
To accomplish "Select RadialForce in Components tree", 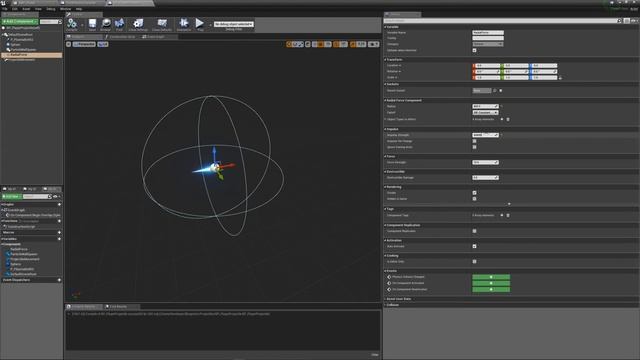I will pos(32,54).
